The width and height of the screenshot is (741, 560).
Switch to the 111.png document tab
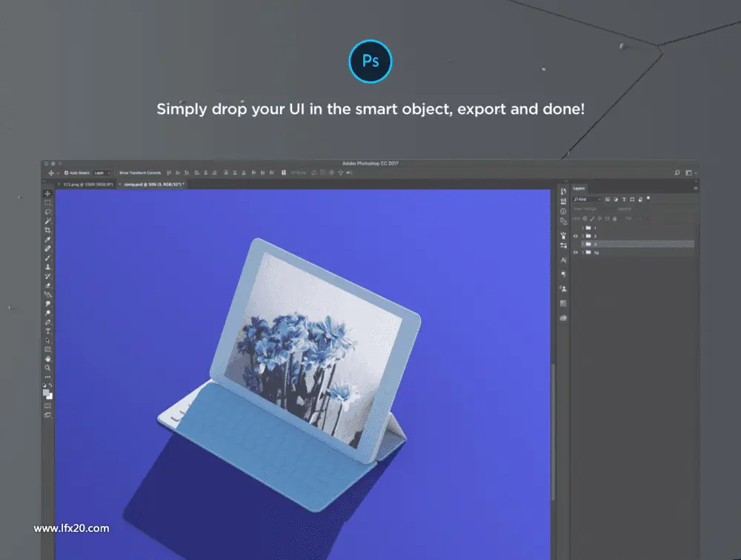[x=86, y=184]
